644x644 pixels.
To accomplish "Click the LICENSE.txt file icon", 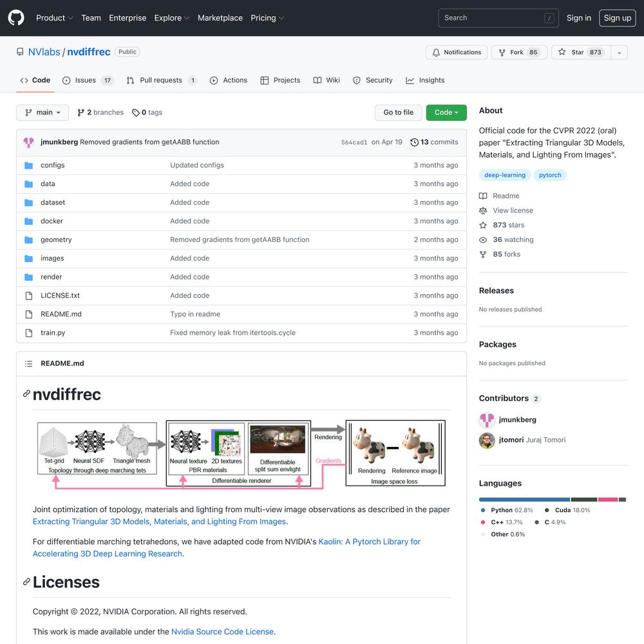I will 29,296.
